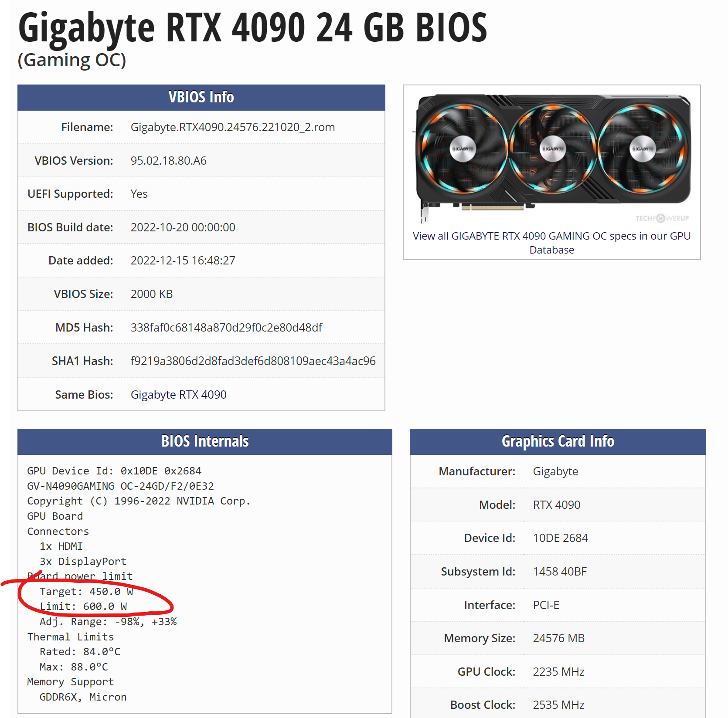This screenshot has width=728, height=718.
Task: Click the Gigabyte graphics card product image
Action: coord(553,152)
